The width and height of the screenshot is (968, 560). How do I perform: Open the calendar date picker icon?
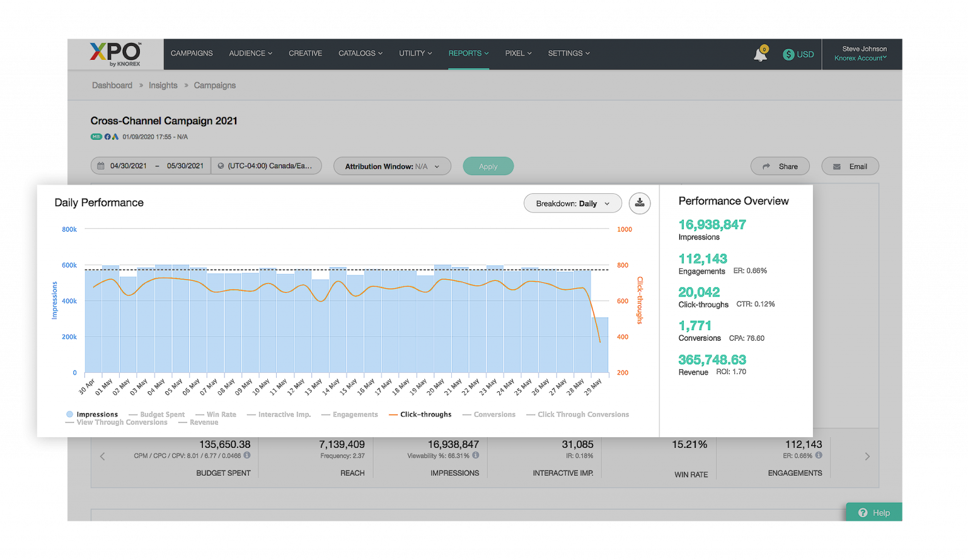tap(101, 166)
